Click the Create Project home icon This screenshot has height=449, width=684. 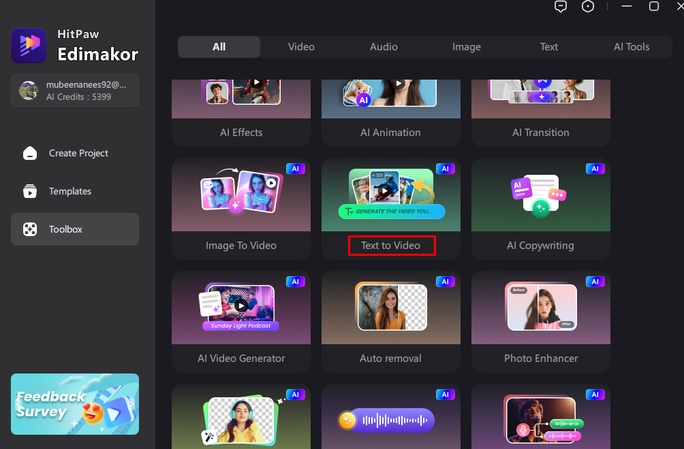coord(30,153)
